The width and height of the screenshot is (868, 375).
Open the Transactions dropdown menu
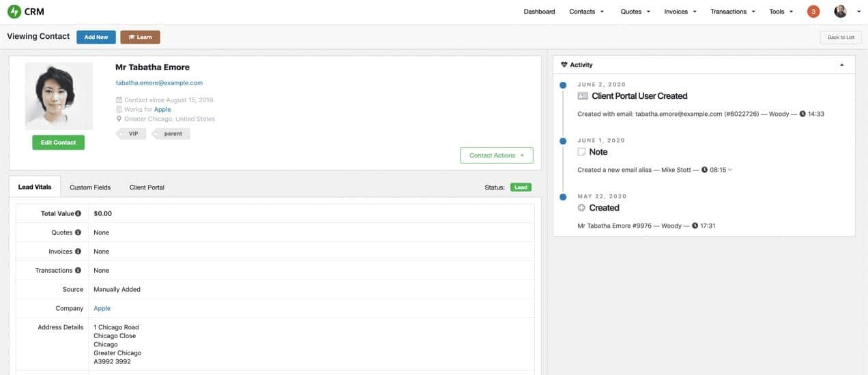click(x=733, y=12)
